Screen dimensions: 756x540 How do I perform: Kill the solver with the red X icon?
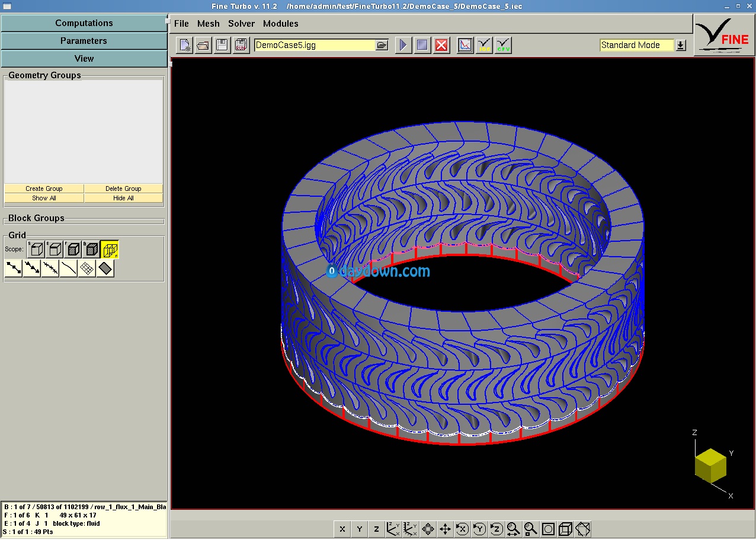(x=441, y=45)
